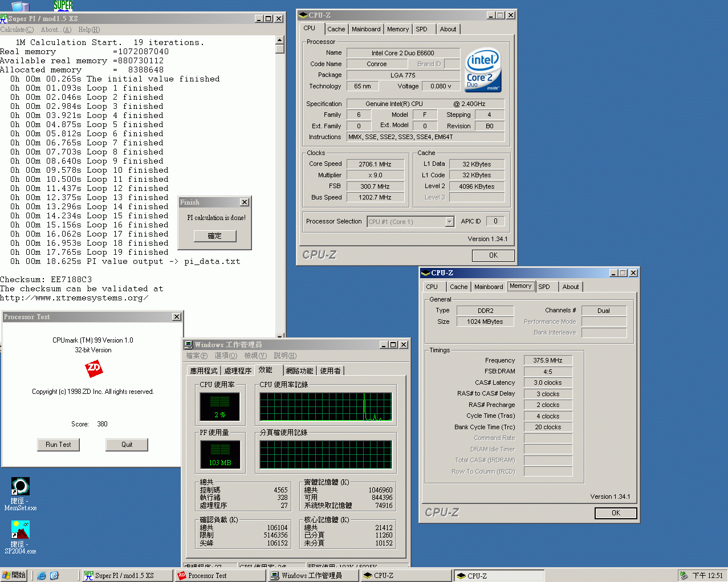Confirm the Finish dialog with 確定
728x582 pixels.
214,236
